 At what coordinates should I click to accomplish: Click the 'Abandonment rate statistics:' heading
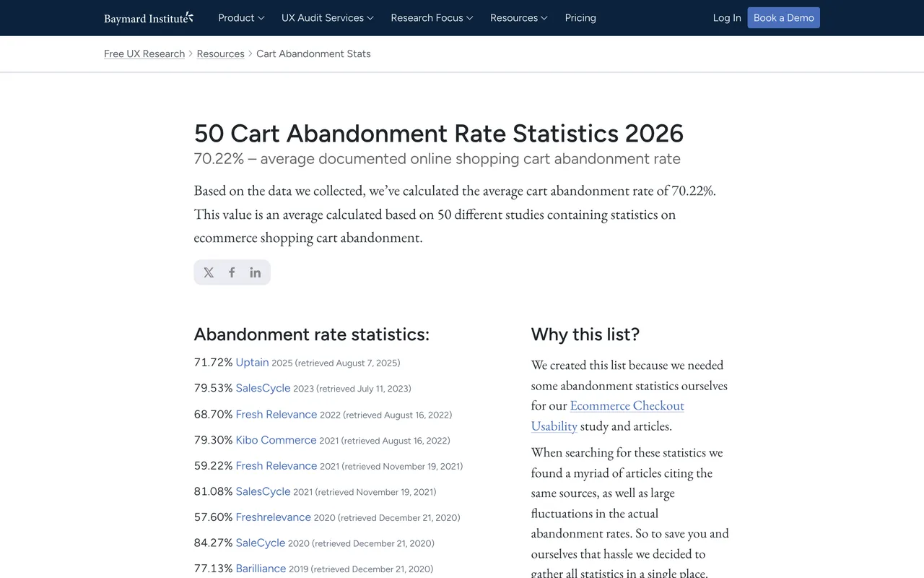312,335
